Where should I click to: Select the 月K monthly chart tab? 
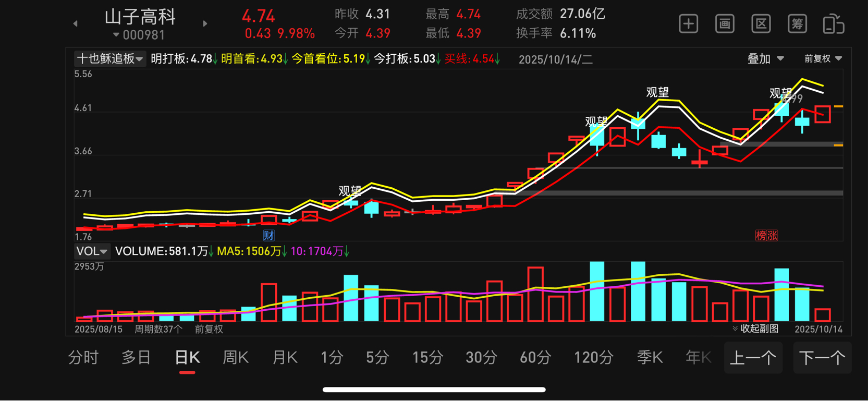285,358
